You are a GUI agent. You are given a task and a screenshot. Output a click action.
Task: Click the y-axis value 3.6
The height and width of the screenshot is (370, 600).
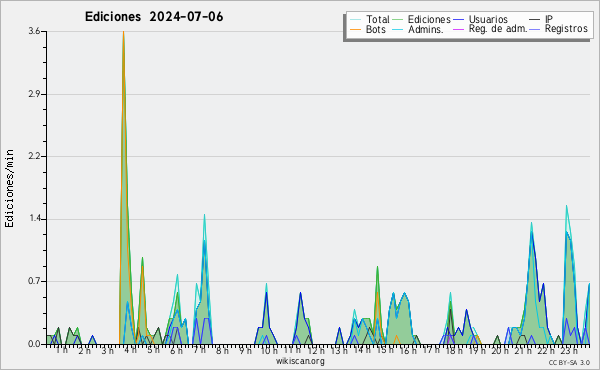(34, 31)
